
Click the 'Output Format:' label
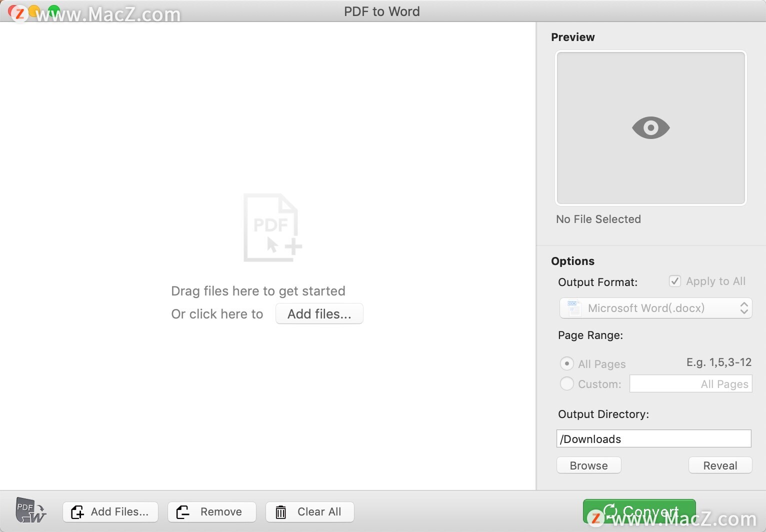[597, 282]
